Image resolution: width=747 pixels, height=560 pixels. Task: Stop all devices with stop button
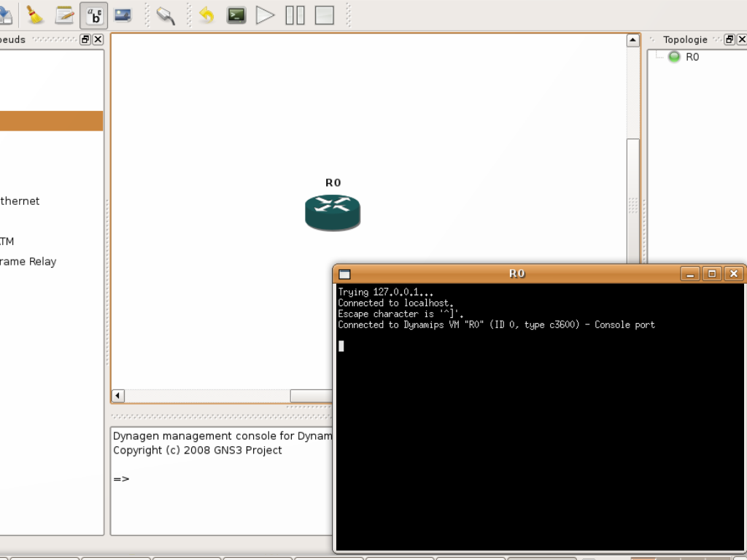click(x=325, y=15)
